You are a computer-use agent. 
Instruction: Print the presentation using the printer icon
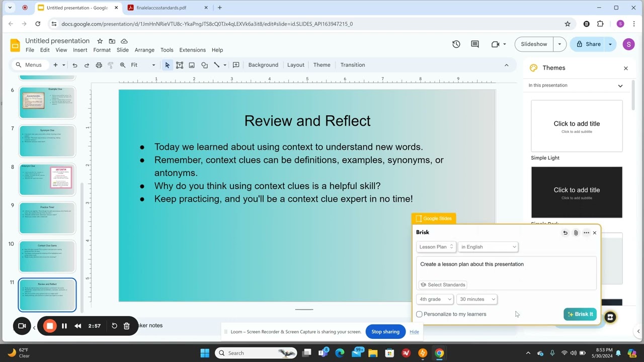click(99, 65)
